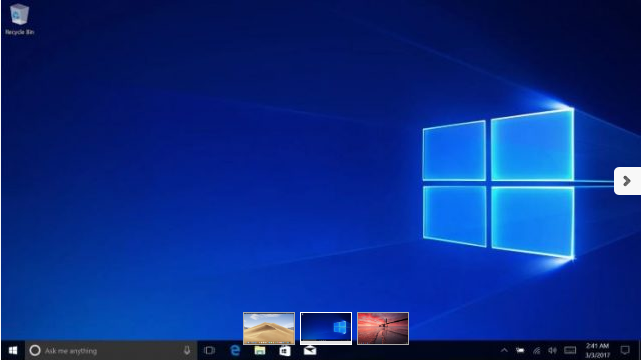
Task: Go to next image with right arrow
Action: [x=627, y=181]
